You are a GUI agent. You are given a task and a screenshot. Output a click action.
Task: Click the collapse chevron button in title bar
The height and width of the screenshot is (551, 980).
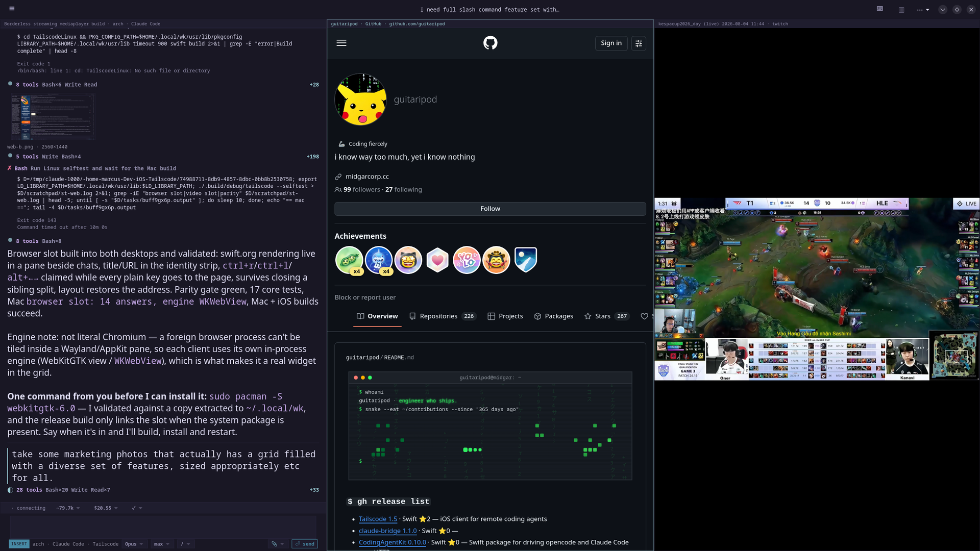(942, 10)
